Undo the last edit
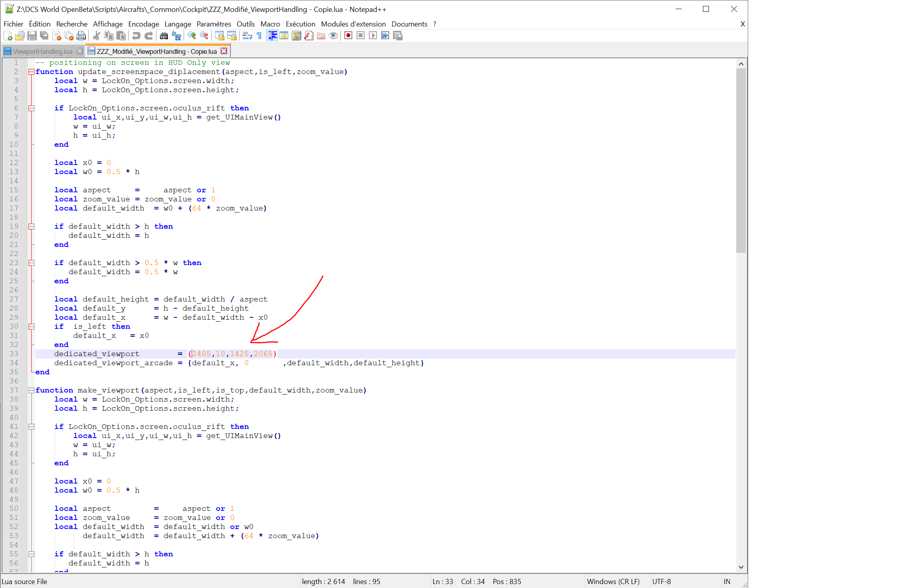 136,36
